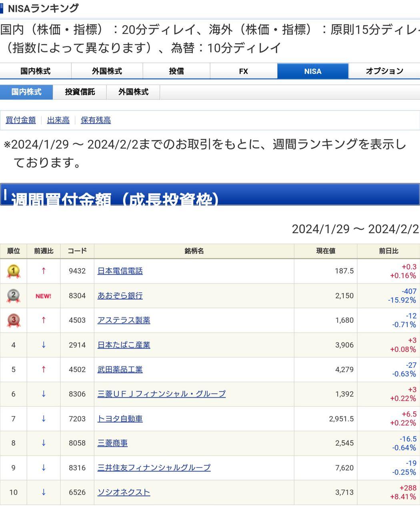Click the gold first-place medal icon
This screenshot has height=512, width=420.
(x=13, y=271)
